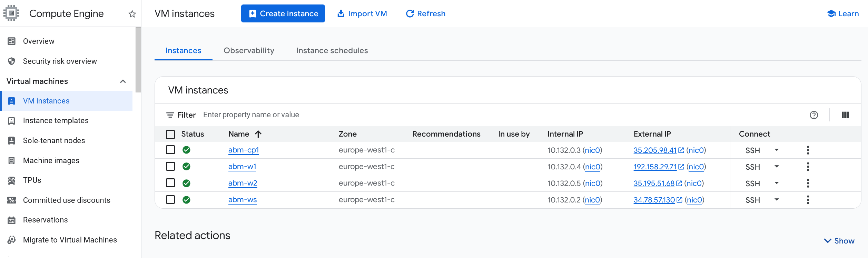The height and width of the screenshot is (258, 868).
Task: Sort the table by Zone column header
Action: pos(347,134)
